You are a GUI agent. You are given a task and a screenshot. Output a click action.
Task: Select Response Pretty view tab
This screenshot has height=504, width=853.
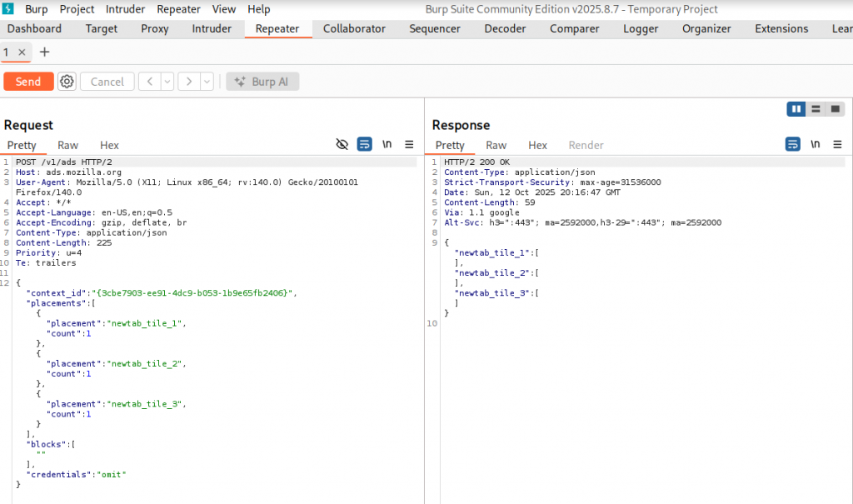[x=450, y=145]
